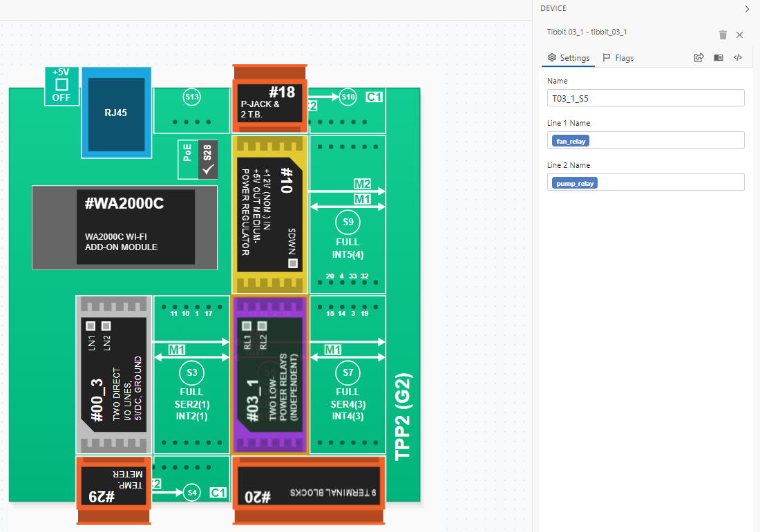760x532 pixels.
Task: Click the S7 socket circle
Action: (x=348, y=372)
